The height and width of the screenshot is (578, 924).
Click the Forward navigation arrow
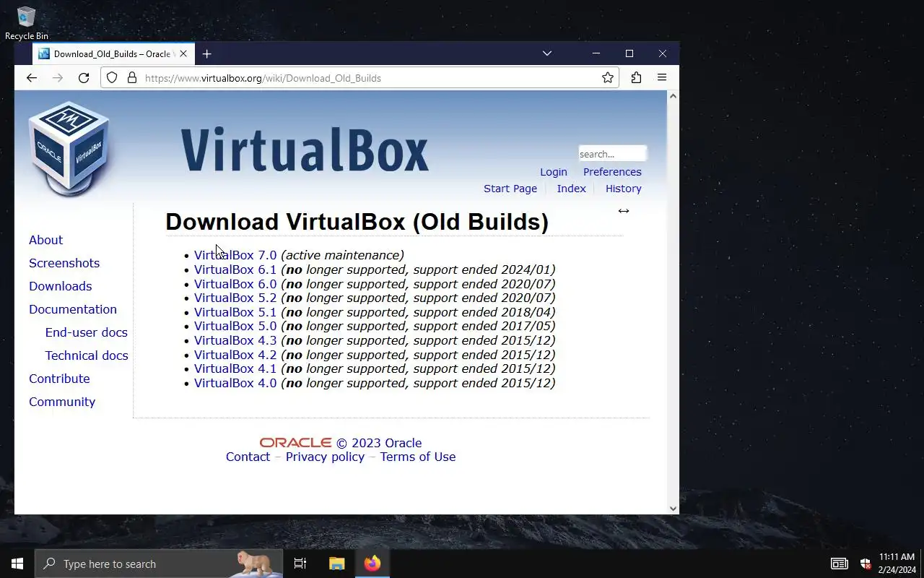point(58,78)
